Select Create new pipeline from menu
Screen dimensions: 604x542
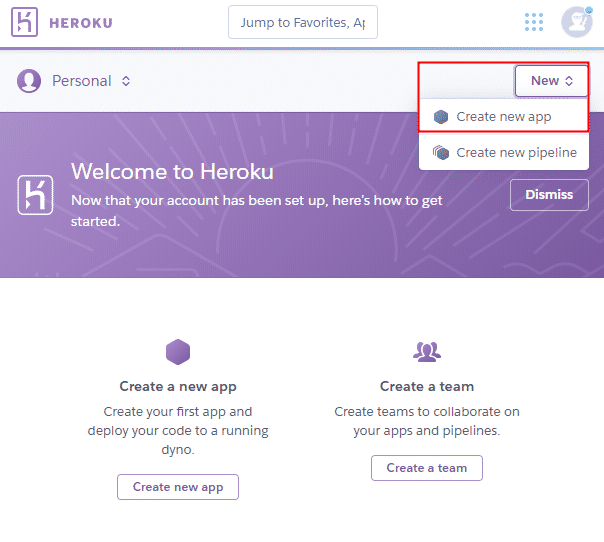516,153
